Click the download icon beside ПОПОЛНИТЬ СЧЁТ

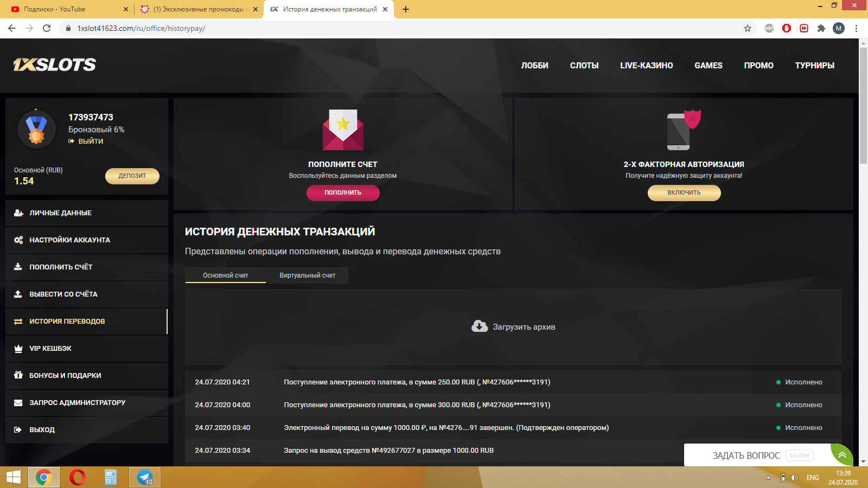pos(18,267)
